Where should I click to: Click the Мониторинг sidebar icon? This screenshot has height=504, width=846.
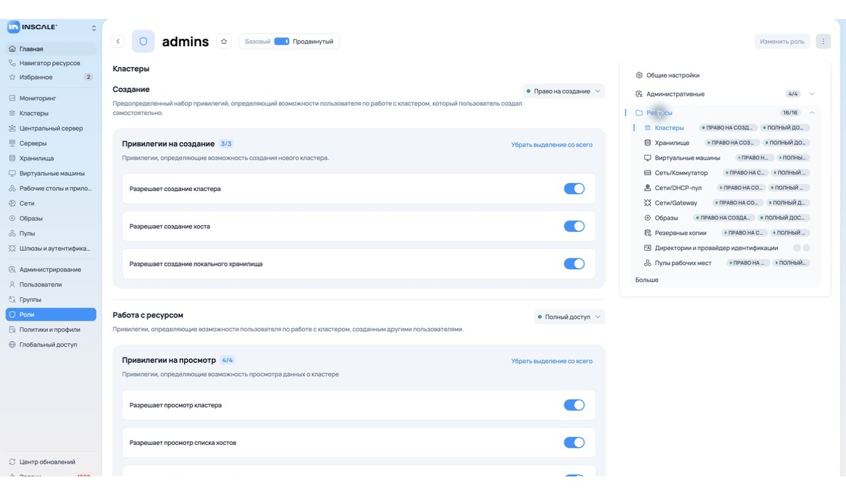pyautogui.click(x=12, y=98)
